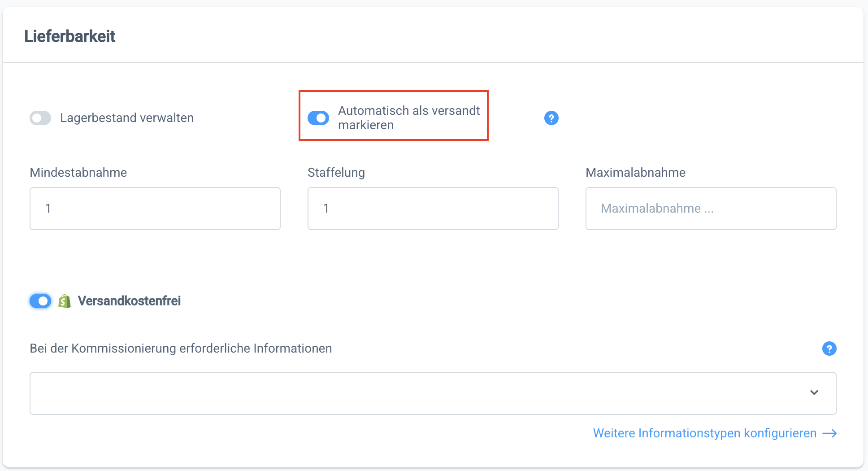Click the Automatisch als versandt markieren label

pos(408,118)
